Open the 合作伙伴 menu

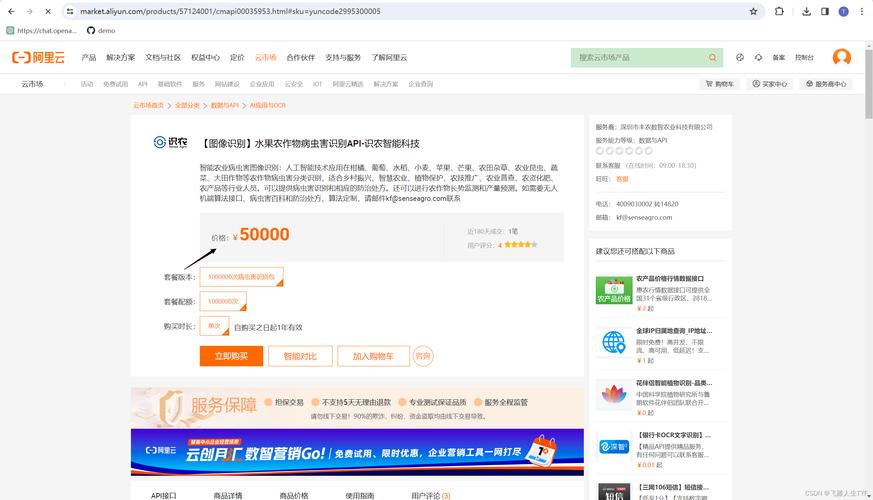pyautogui.click(x=301, y=57)
